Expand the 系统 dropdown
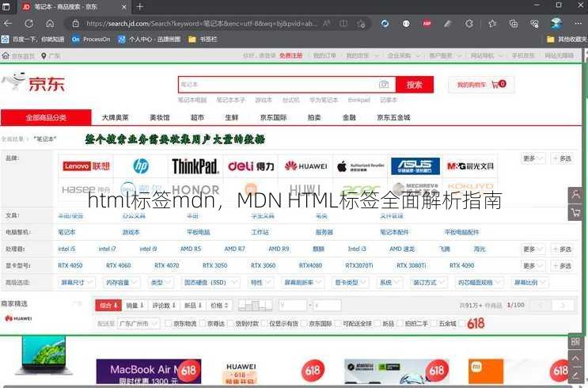 389,282
